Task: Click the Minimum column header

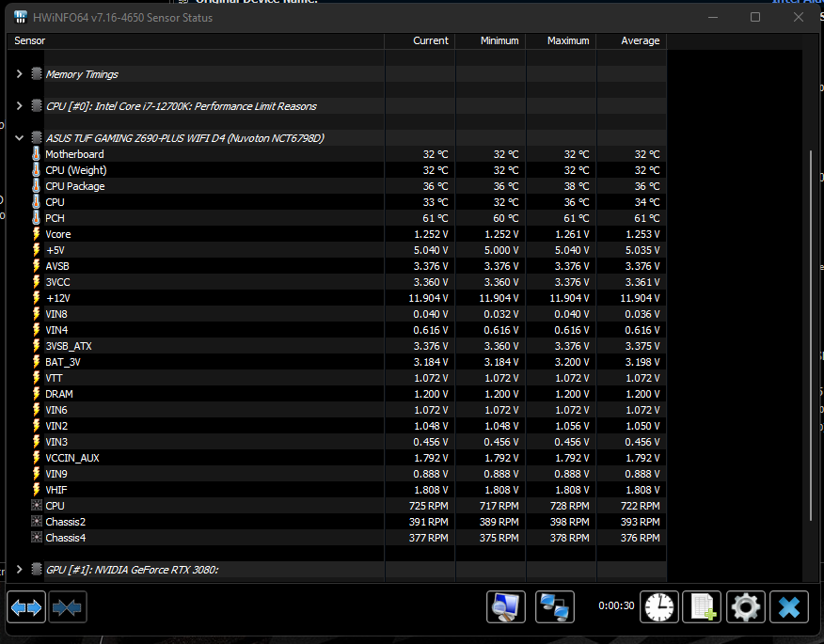Action: click(x=490, y=41)
